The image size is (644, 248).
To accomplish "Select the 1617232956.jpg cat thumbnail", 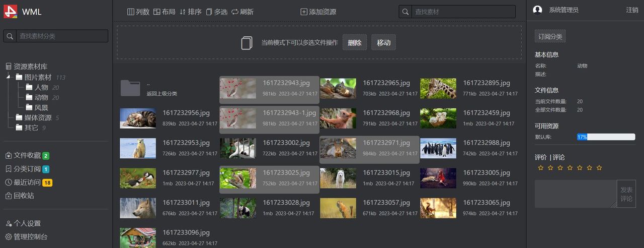I will (138, 118).
